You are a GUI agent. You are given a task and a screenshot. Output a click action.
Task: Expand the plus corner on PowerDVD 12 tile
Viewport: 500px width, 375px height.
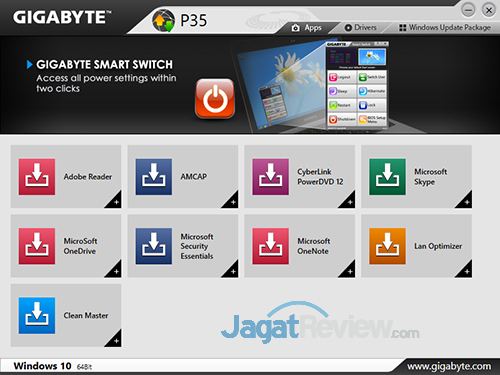[349, 201]
